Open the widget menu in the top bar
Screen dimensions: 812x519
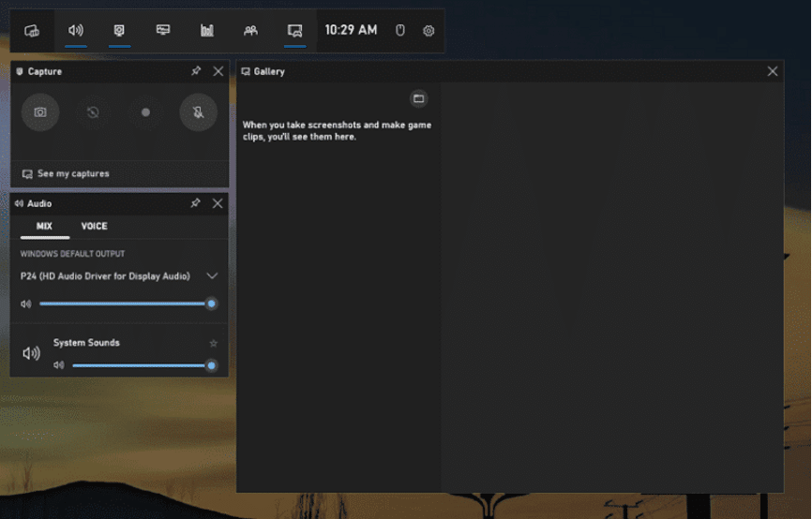(32, 31)
